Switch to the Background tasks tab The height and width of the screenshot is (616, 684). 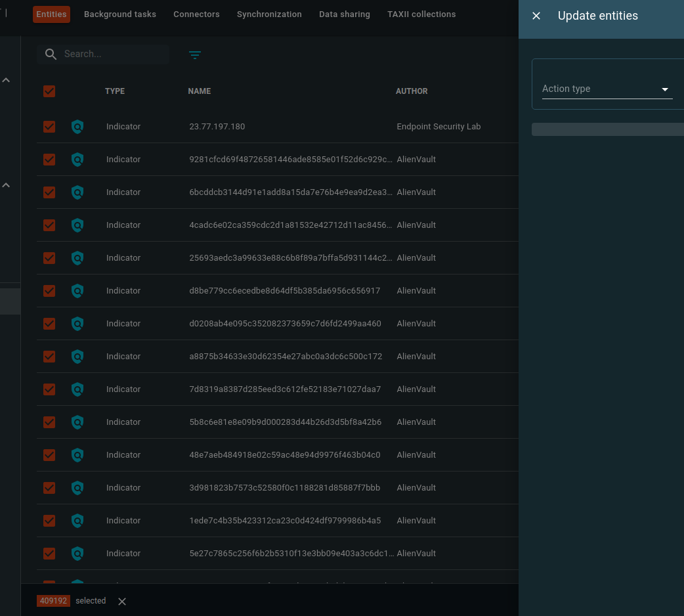click(119, 14)
